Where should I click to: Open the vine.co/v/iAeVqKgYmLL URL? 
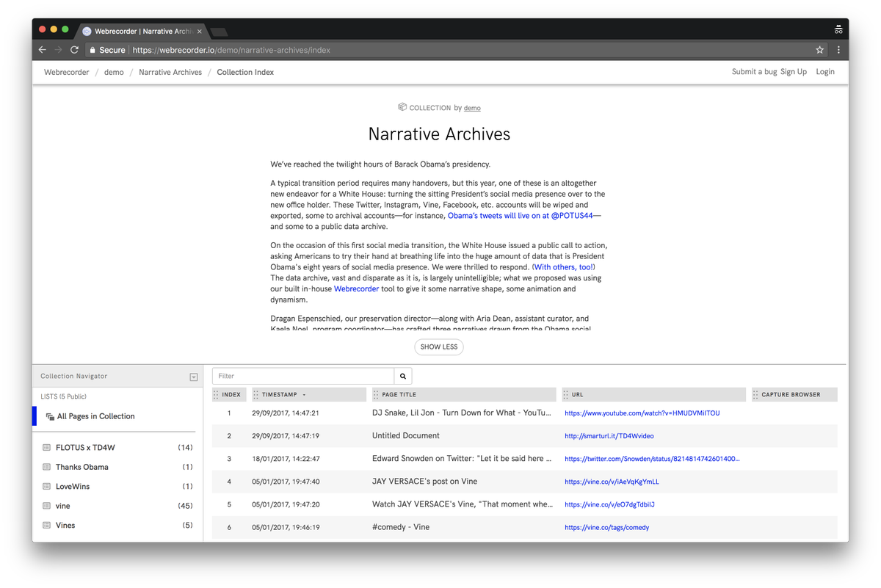point(612,482)
